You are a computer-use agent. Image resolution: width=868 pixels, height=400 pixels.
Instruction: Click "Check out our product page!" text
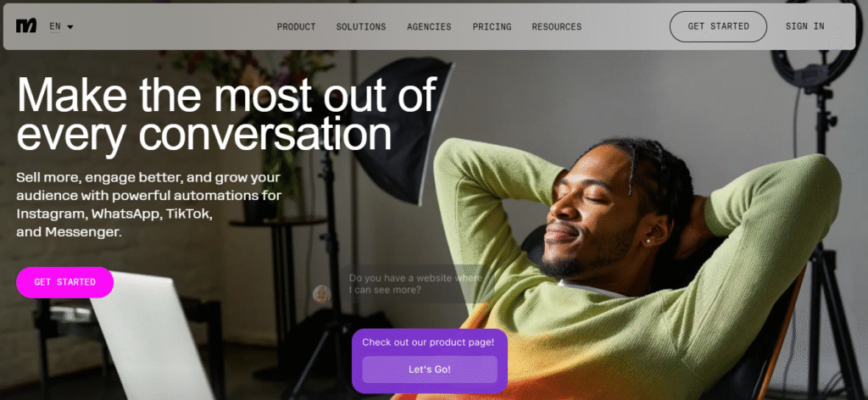coord(428,342)
